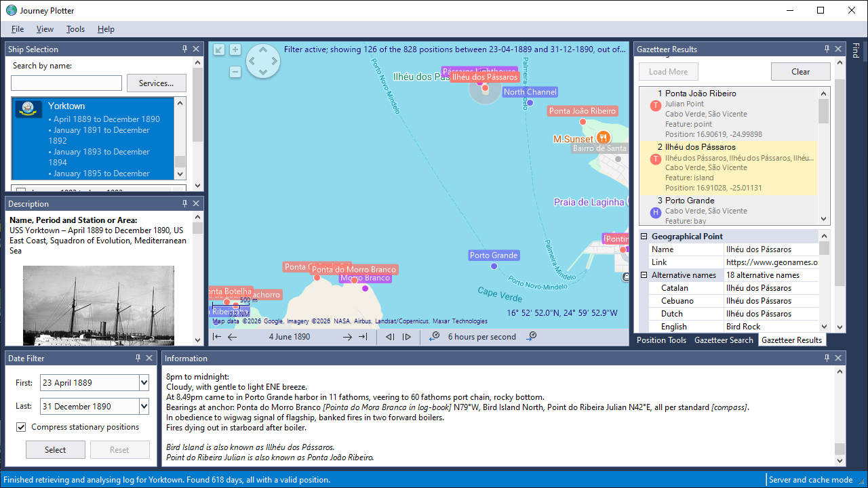Image resolution: width=868 pixels, height=488 pixels.
Task: Switch to the Gazetteer Search tab
Action: 724,340
